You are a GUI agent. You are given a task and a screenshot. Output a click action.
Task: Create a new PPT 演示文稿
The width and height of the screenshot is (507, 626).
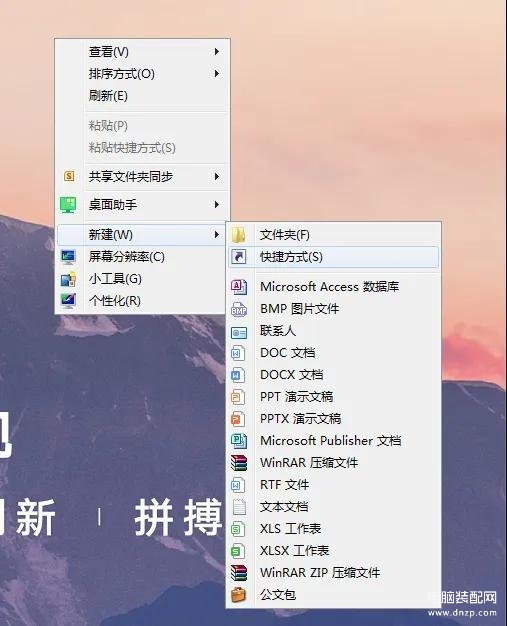click(x=334, y=397)
